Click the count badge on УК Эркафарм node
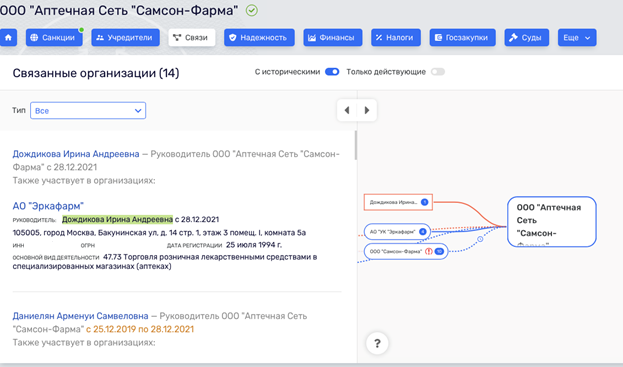Viewport: 623px width, 367px height. (423, 232)
